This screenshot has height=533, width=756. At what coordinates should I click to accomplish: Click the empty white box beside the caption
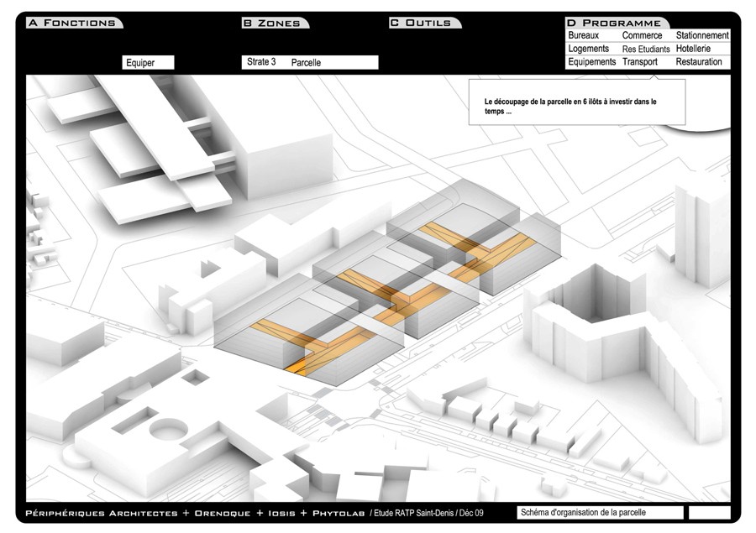click(709, 513)
